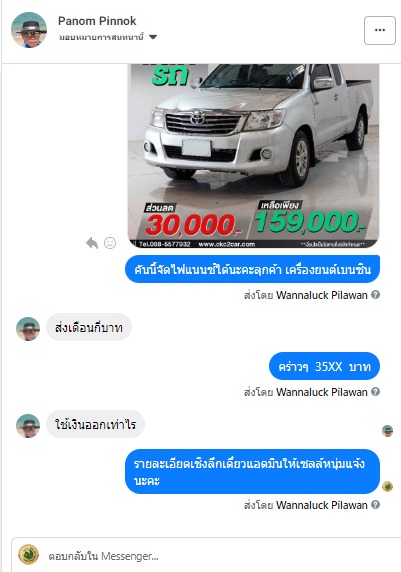The height and width of the screenshot is (572, 401).
Task: Click the reply arrow beside the car image
Action: (x=92, y=243)
